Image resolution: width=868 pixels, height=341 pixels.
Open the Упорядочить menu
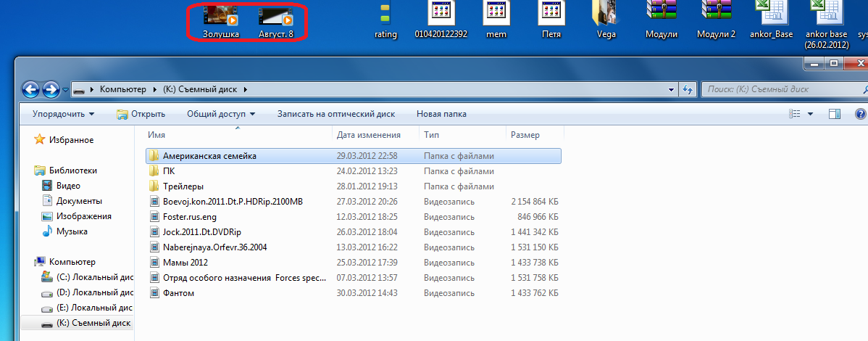[63, 114]
